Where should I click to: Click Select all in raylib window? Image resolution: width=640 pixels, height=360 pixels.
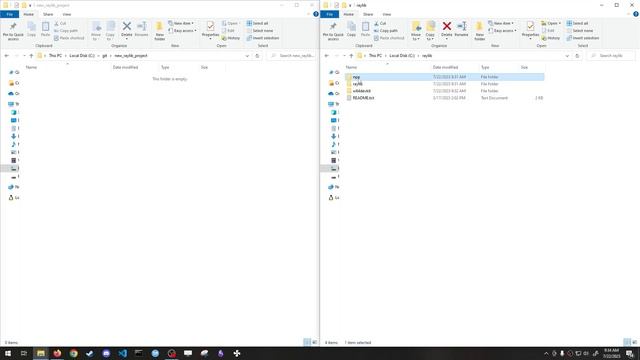click(577, 23)
